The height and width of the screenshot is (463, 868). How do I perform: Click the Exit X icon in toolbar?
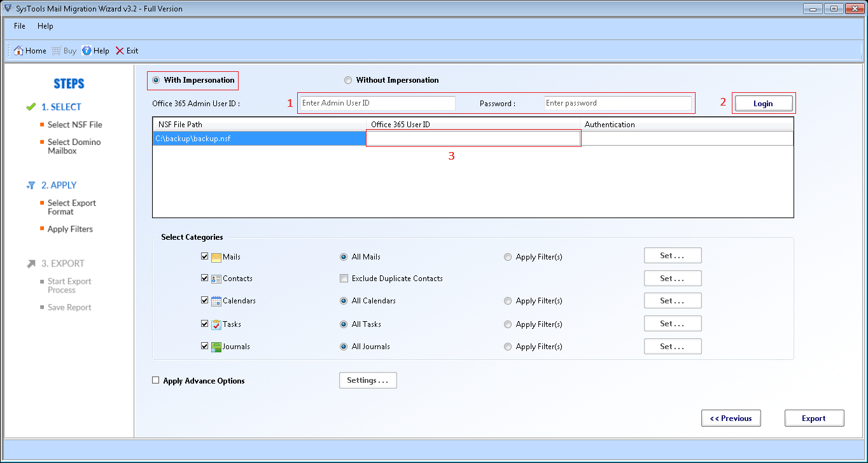coord(120,51)
